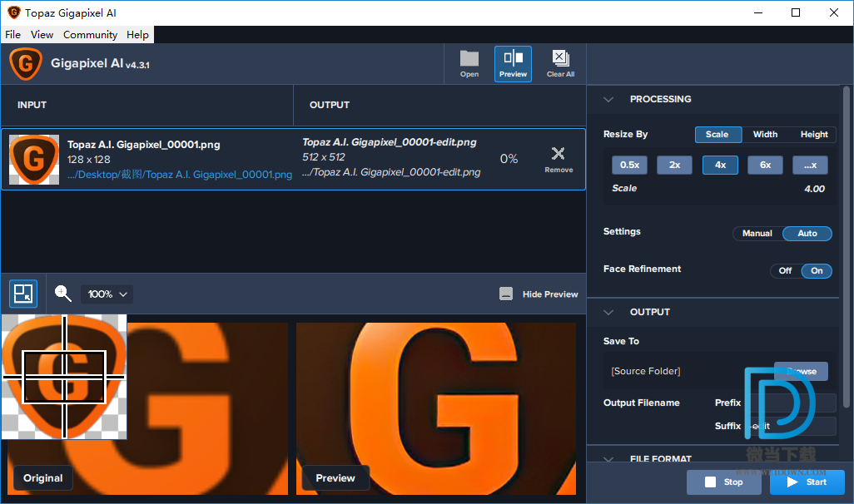
Task: Set Resize By to Width
Action: tap(765, 135)
